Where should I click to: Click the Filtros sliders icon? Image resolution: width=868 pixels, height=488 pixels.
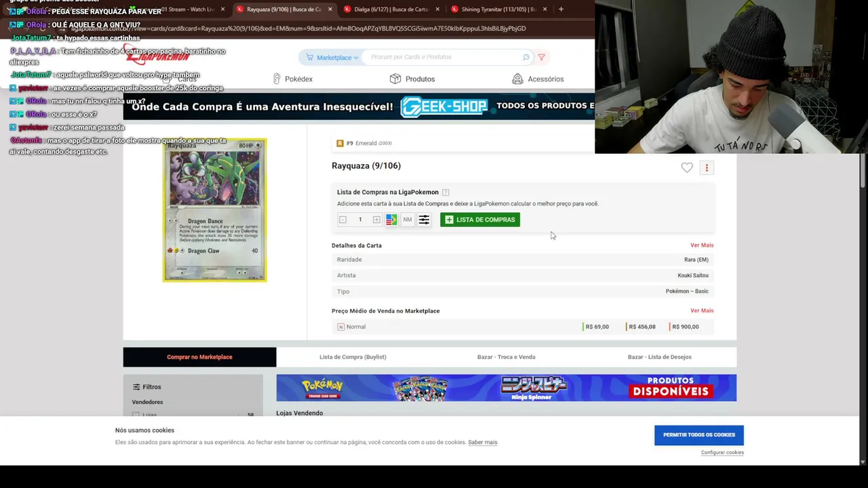[x=136, y=387]
